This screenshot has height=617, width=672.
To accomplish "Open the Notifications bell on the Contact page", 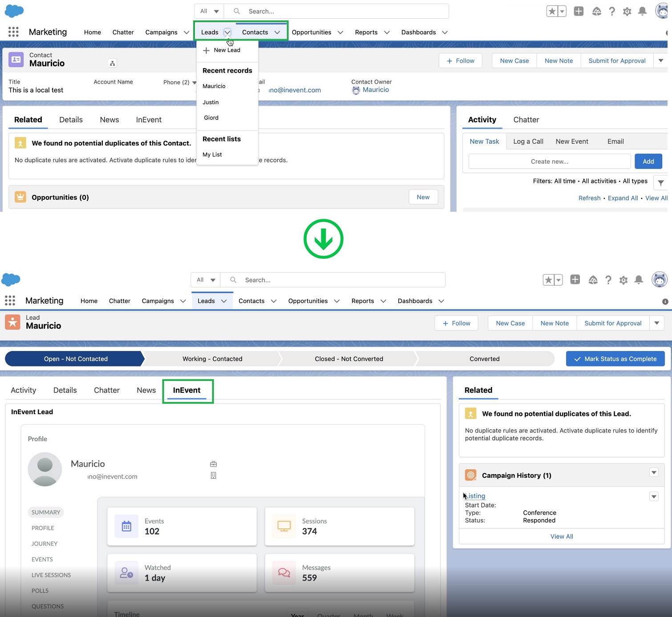I will 642,11.
